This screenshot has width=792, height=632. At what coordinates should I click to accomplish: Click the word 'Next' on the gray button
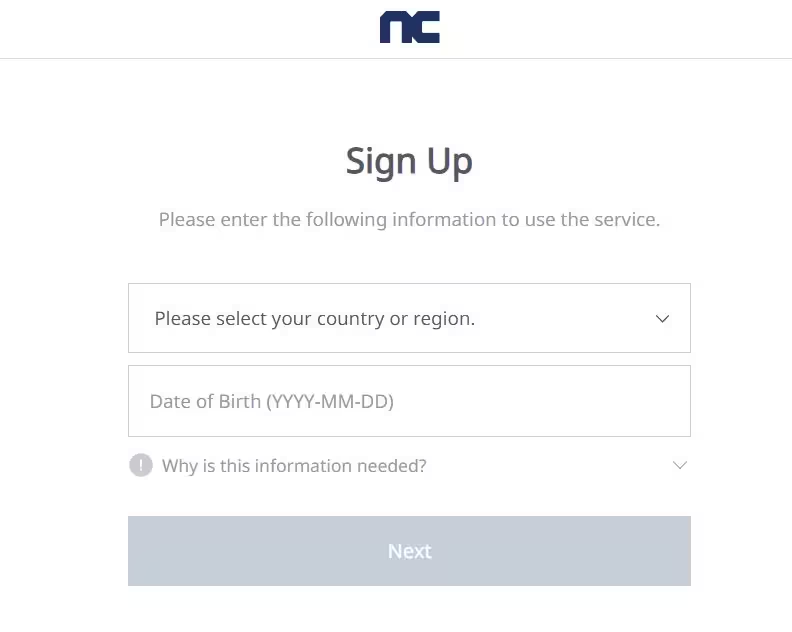(410, 551)
